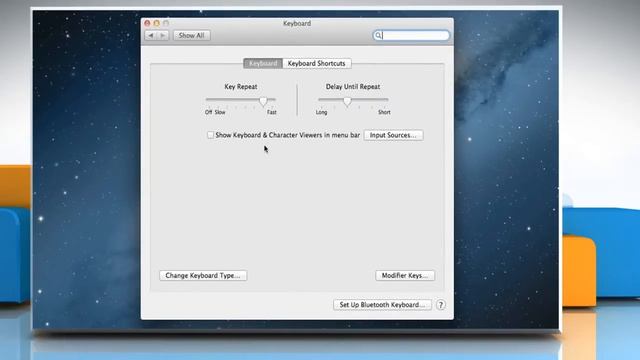640x360 pixels.
Task: Enable Show Keyboard & Character Viewers checkbox
Action: pos(210,135)
